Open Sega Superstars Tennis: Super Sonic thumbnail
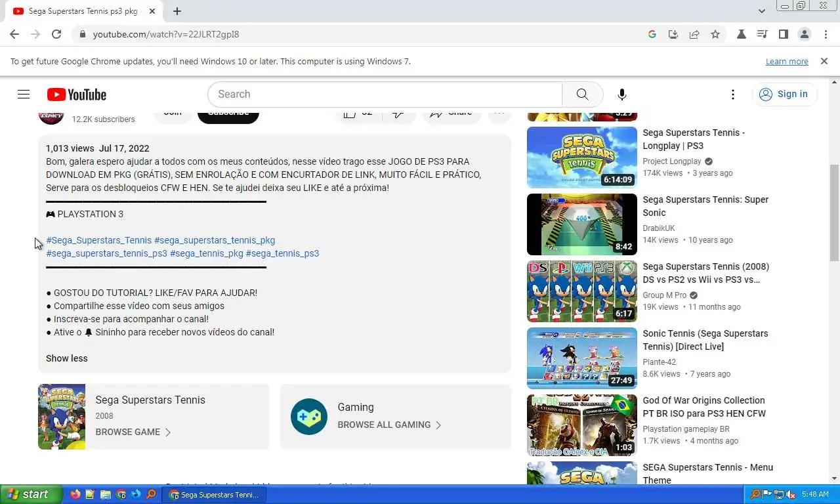This screenshot has height=504, width=840. tap(582, 224)
